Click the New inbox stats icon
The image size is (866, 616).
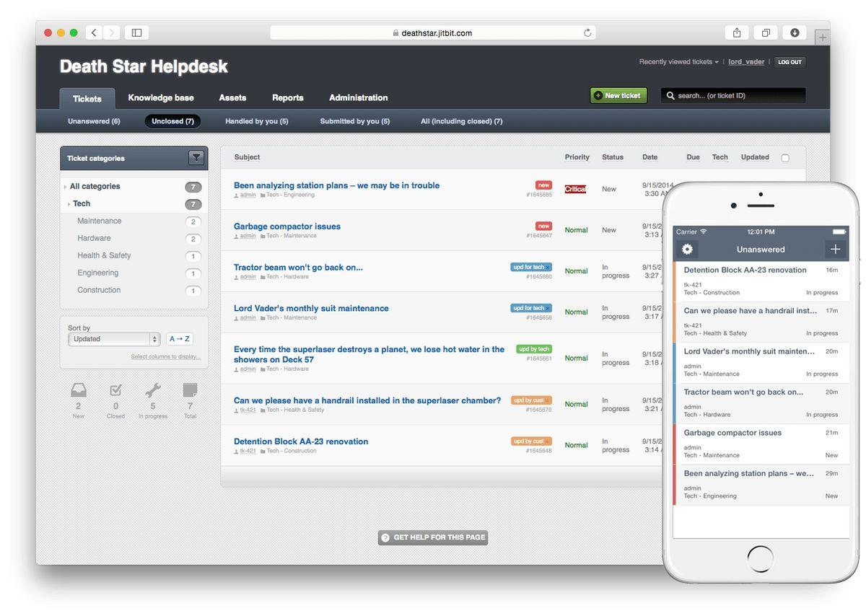point(79,390)
